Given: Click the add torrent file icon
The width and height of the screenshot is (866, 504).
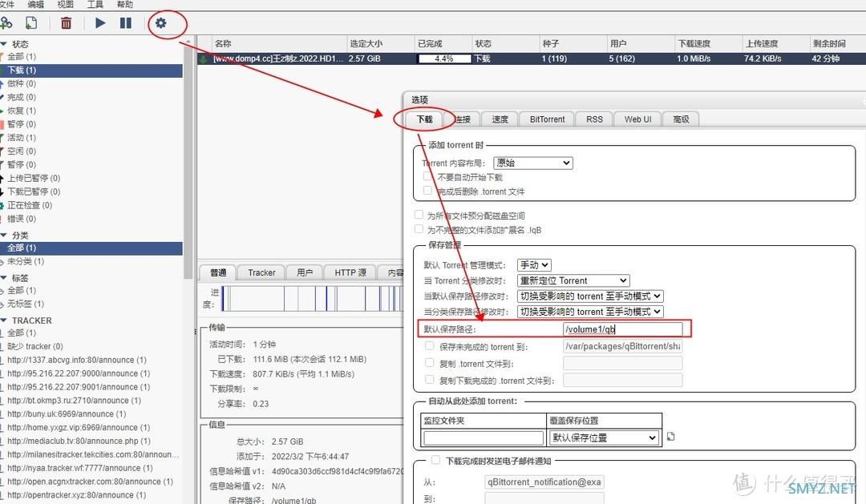Looking at the screenshot, I should tap(31, 23).
